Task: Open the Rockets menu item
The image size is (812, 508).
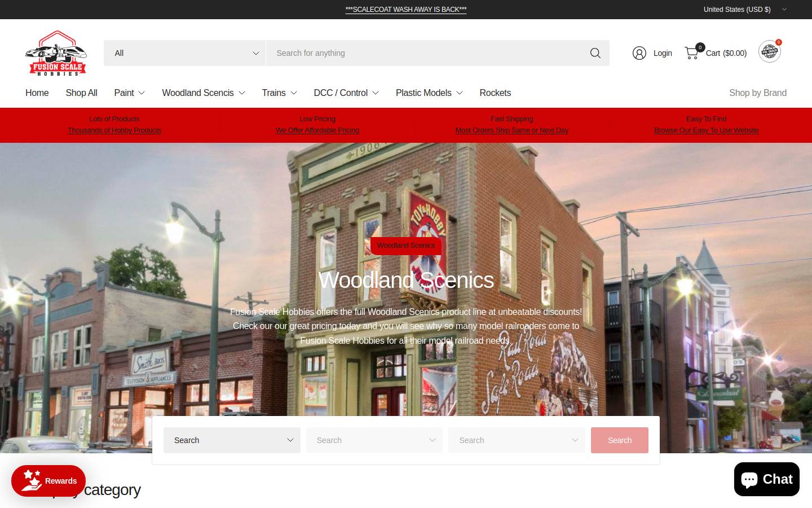Action: (495, 93)
